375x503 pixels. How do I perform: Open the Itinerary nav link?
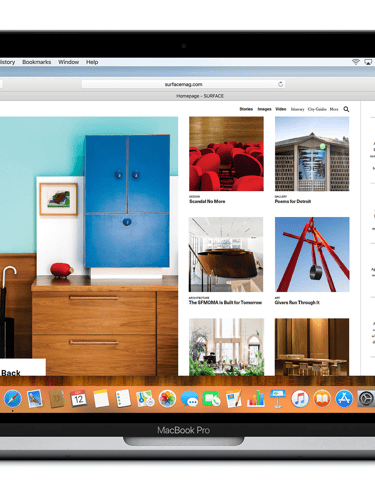[x=297, y=109]
